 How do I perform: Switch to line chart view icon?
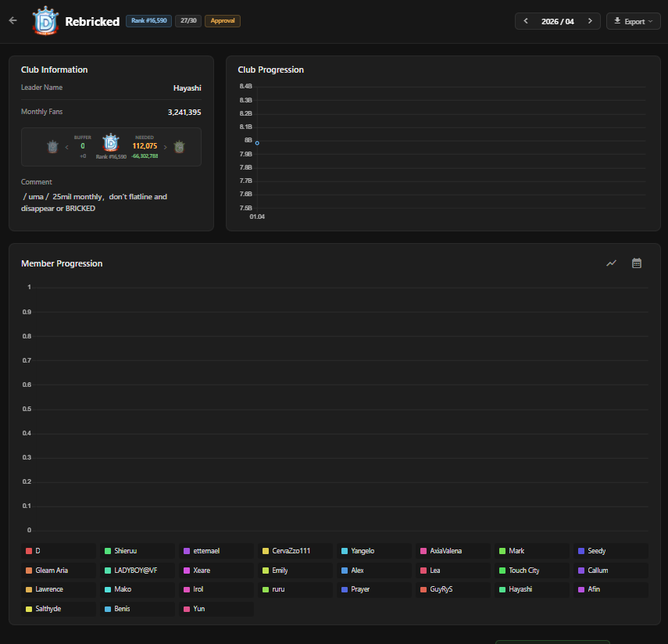611,263
